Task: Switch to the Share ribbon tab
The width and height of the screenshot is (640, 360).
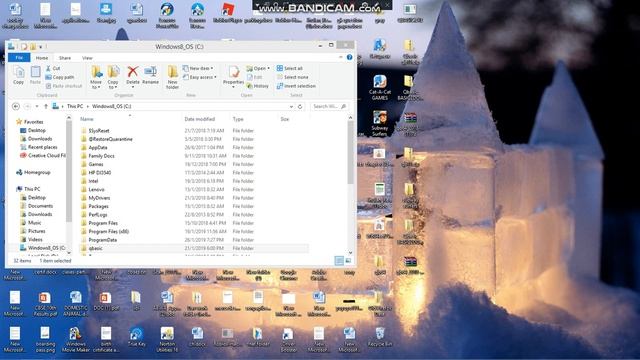Action: [65, 58]
